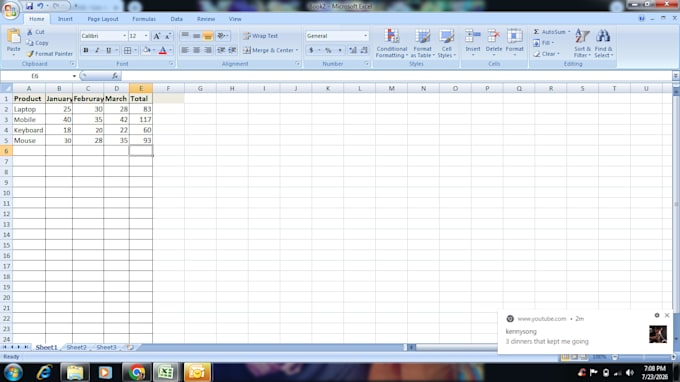Switch to the Page Layout tab

click(103, 19)
